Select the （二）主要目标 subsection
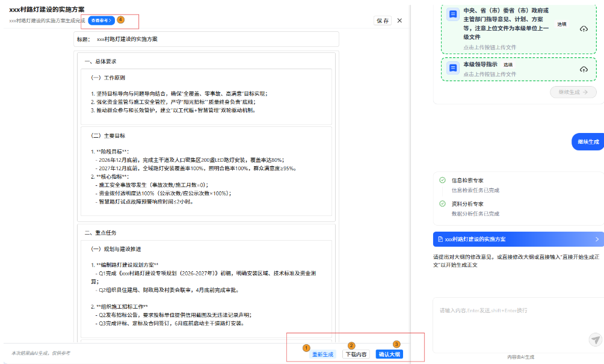The height and width of the screenshot is (364, 604). (x=108, y=136)
